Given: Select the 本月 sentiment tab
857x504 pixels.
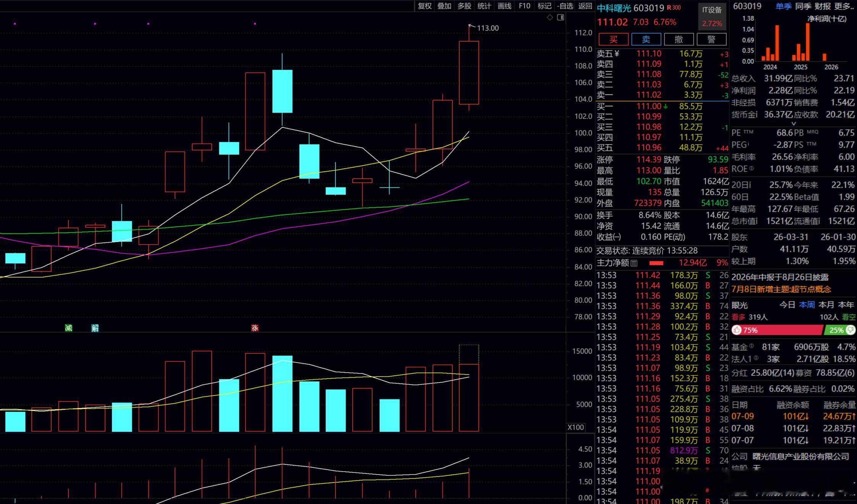Looking at the screenshot, I should [x=826, y=305].
